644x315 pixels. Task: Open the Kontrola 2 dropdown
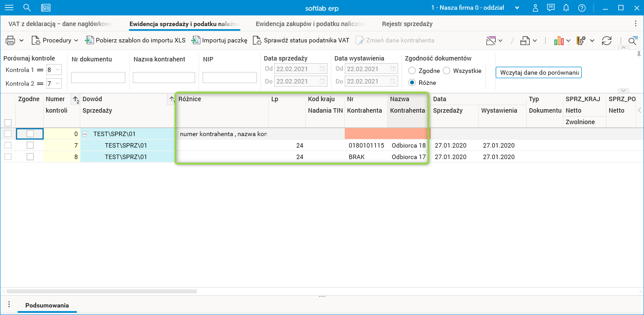click(58, 83)
